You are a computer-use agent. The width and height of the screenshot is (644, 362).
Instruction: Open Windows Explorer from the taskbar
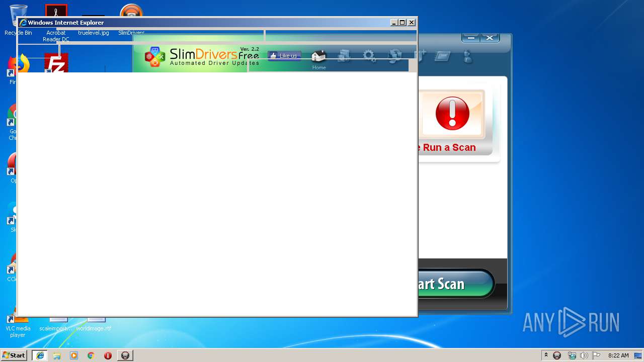coord(57,355)
